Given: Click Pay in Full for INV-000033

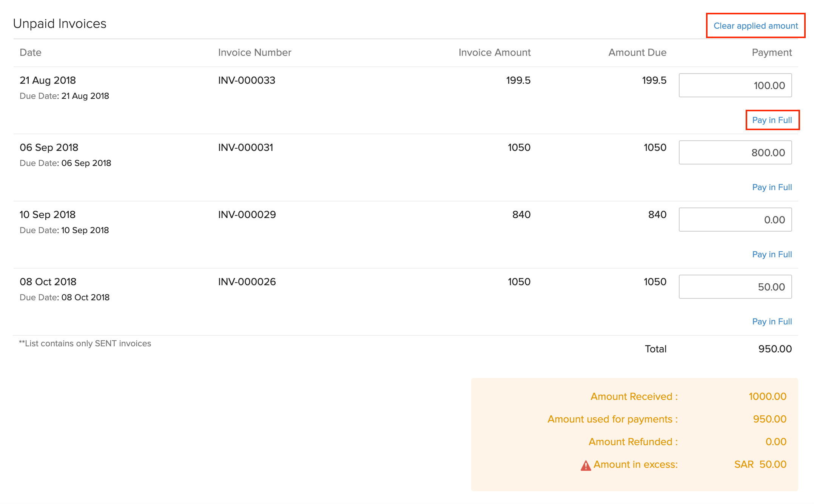Looking at the screenshot, I should tap(772, 120).
